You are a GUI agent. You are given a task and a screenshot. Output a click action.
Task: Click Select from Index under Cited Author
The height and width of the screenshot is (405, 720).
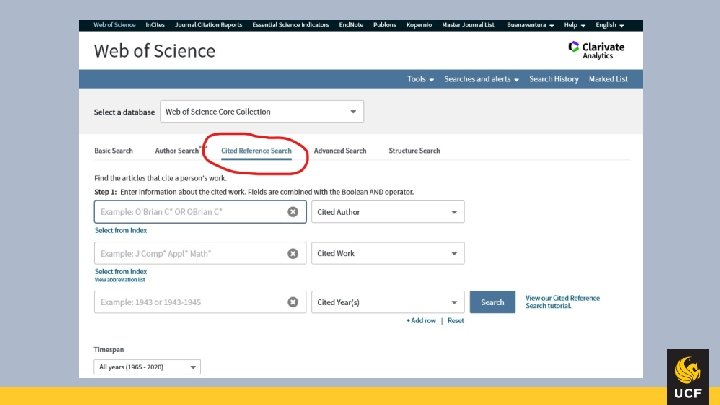pyautogui.click(x=121, y=230)
